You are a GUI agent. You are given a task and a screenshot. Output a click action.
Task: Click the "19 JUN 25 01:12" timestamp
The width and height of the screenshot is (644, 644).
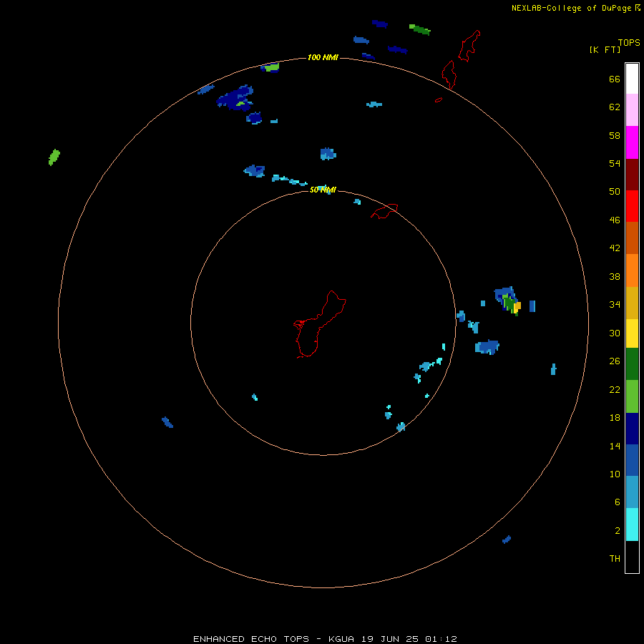409,639
